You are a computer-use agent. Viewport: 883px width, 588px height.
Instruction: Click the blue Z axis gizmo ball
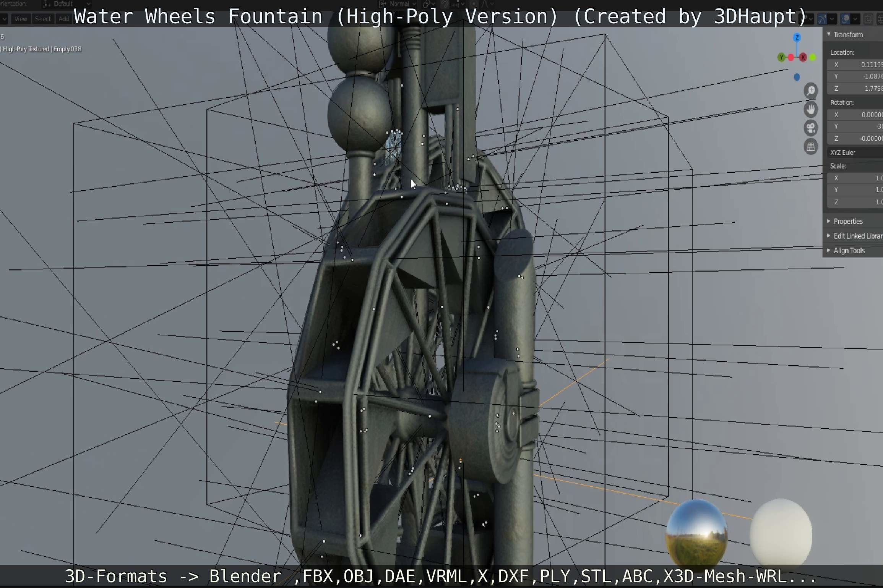797,37
